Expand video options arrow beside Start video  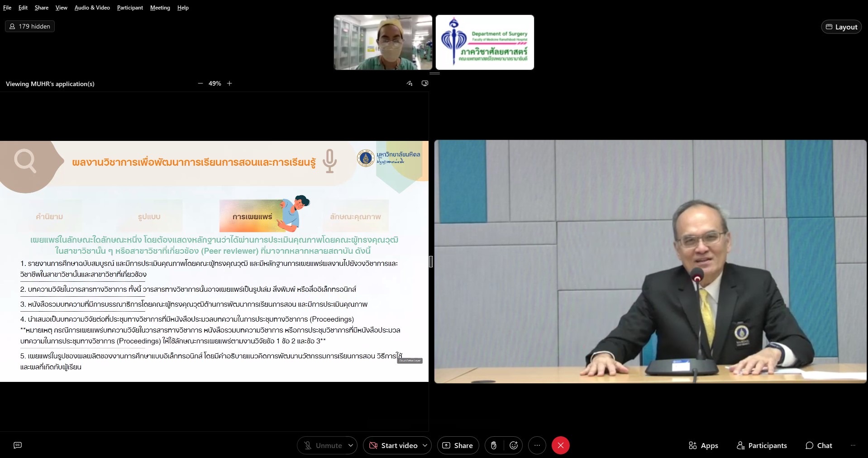(425, 445)
